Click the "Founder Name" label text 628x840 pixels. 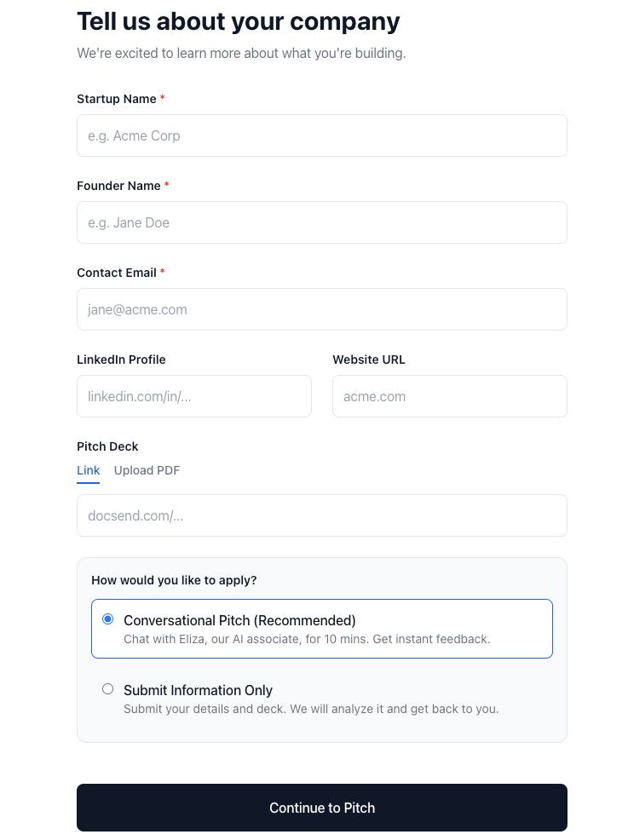point(118,186)
